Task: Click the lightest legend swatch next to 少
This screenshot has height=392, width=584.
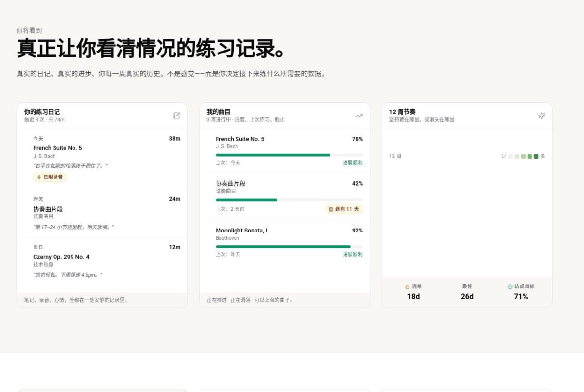Action: pos(511,156)
